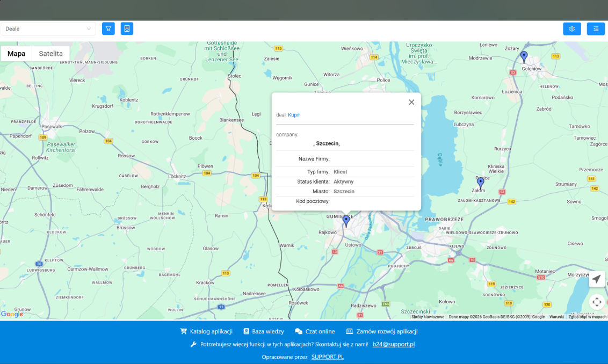Viewport: 608px width, 364px height.
Task: Expand the Deale dropdown
Action: coord(48,28)
